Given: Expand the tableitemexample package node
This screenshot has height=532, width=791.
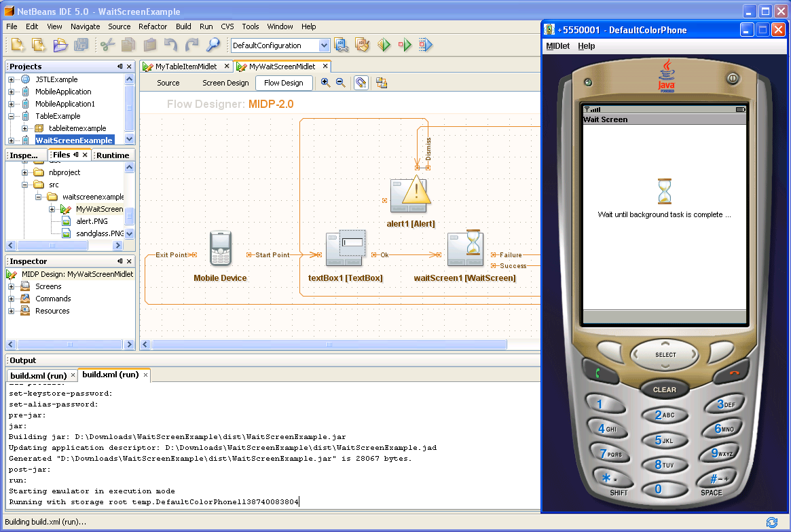Looking at the screenshot, I should (24, 128).
